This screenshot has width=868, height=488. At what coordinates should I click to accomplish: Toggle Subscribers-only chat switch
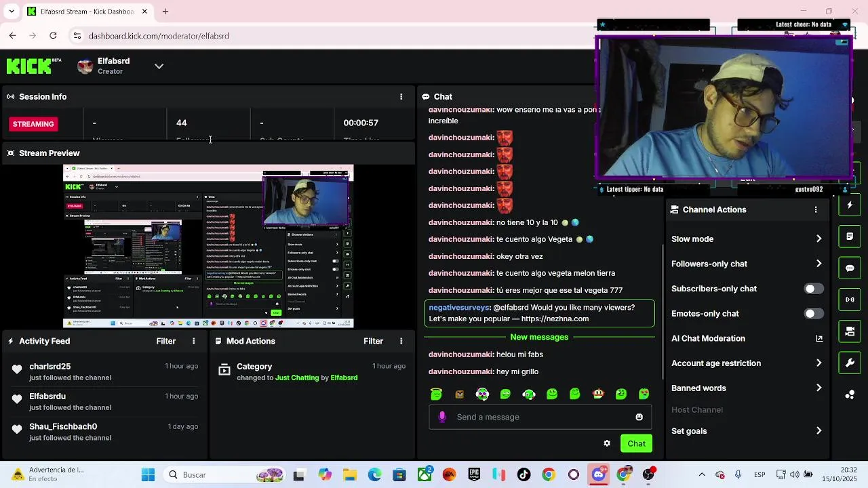(x=814, y=289)
